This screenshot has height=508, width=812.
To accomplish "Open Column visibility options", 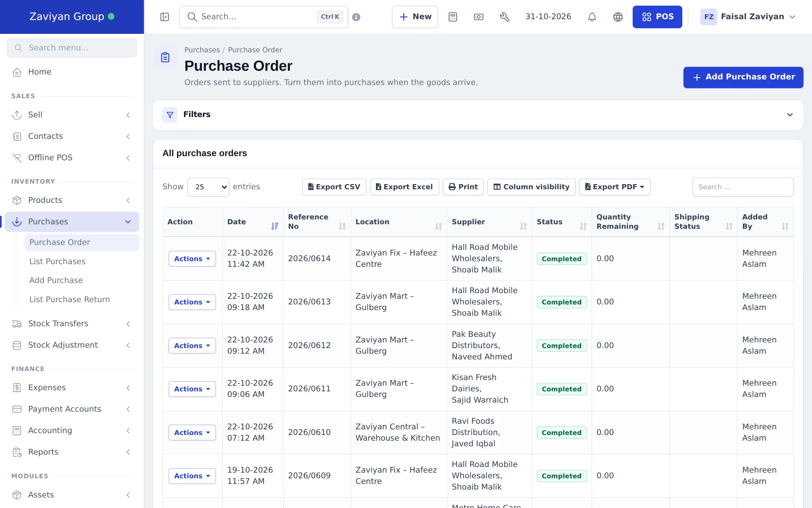I will point(532,187).
